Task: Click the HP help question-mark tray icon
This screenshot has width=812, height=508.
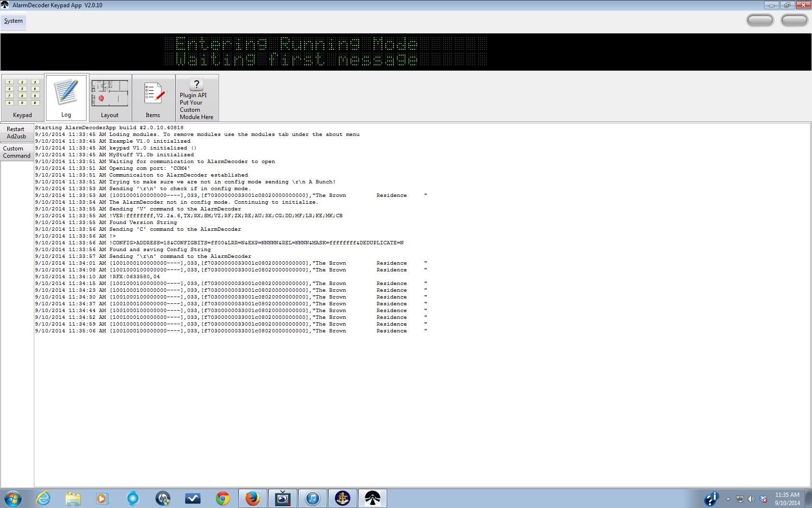Action: tap(711, 499)
